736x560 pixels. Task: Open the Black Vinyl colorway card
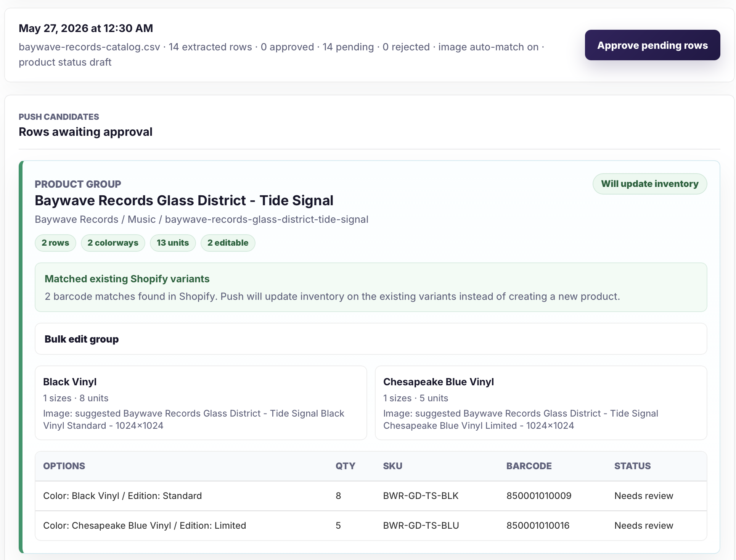click(x=201, y=403)
